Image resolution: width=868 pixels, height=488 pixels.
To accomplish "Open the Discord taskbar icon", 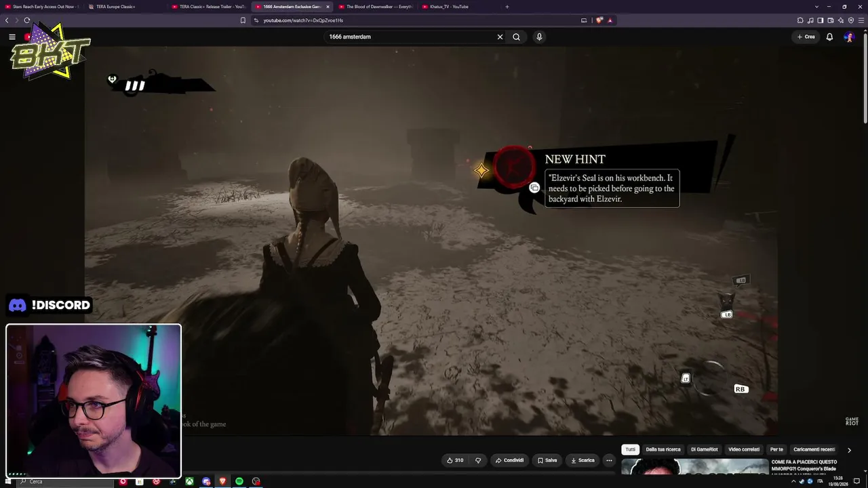I will [206, 481].
